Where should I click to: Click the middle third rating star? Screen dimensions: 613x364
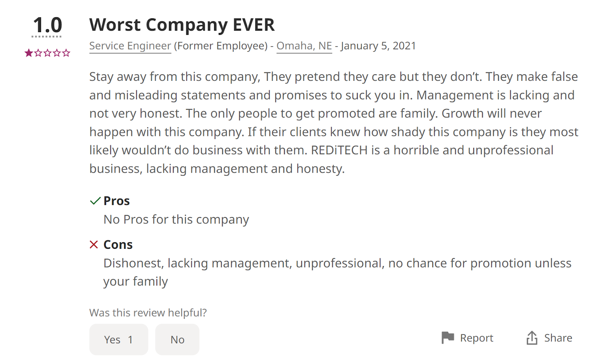click(x=48, y=53)
